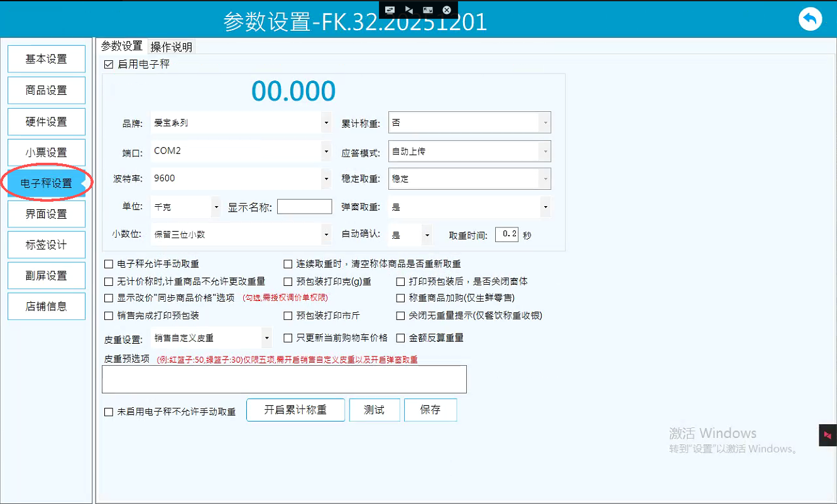
Task: Uncheck the 启用电子秤 checkbox
Action: click(109, 64)
